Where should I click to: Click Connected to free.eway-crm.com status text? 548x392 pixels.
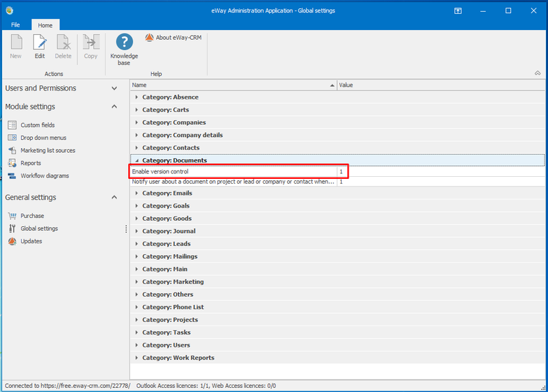click(67, 386)
